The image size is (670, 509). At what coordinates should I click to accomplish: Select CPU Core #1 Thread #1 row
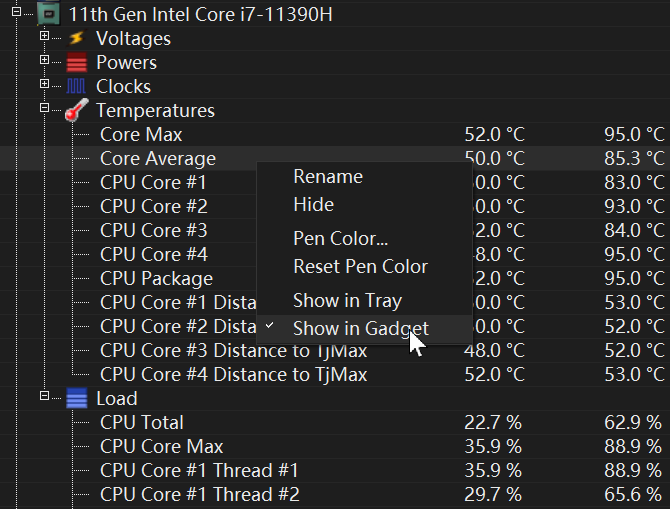335,470
